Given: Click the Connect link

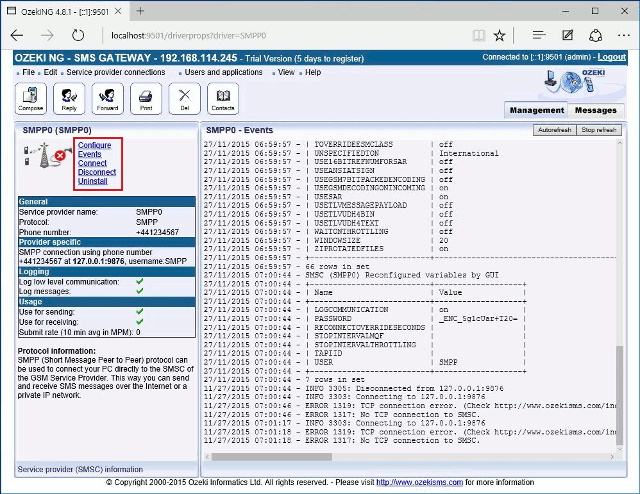Looking at the screenshot, I should click(x=92, y=163).
